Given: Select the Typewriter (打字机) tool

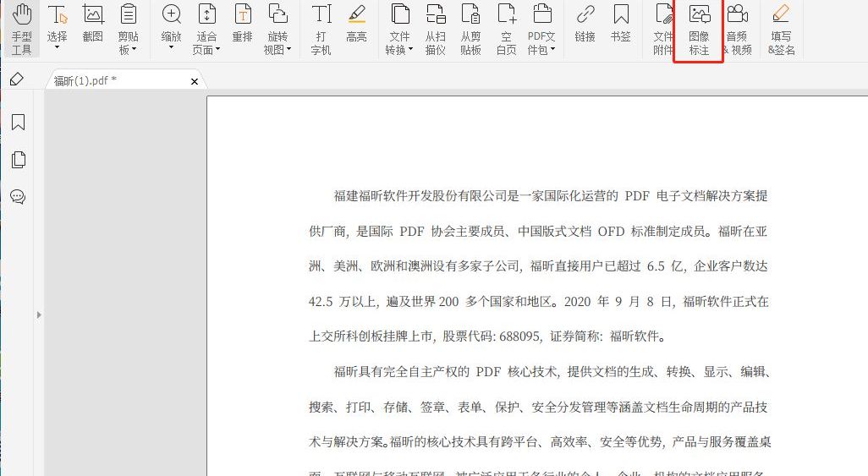Looking at the screenshot, I should (x=321, y=29).
